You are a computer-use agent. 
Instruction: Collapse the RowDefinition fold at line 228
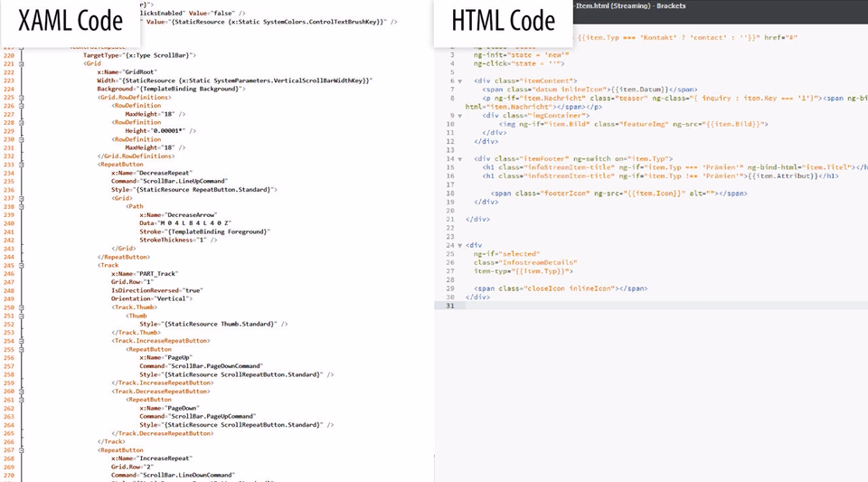click(22, 122)
